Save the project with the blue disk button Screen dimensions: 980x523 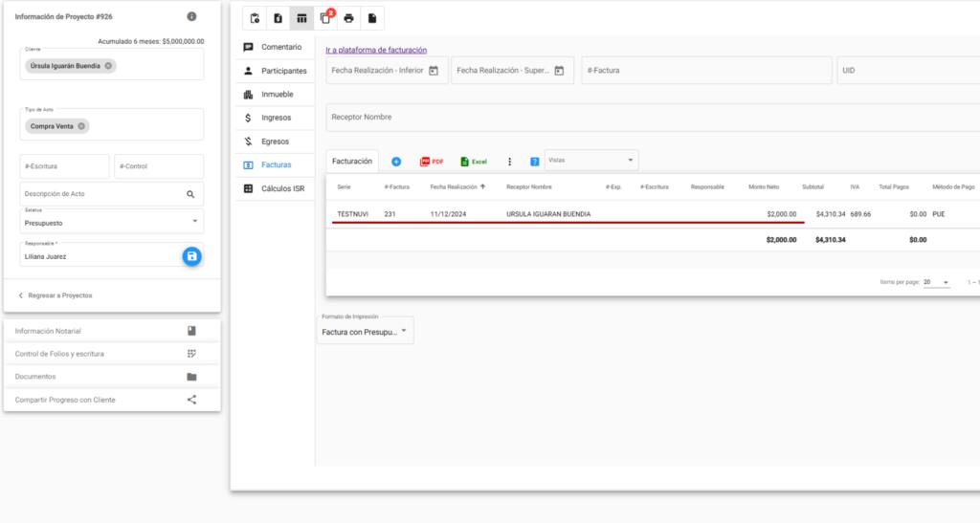click(191, 256)
